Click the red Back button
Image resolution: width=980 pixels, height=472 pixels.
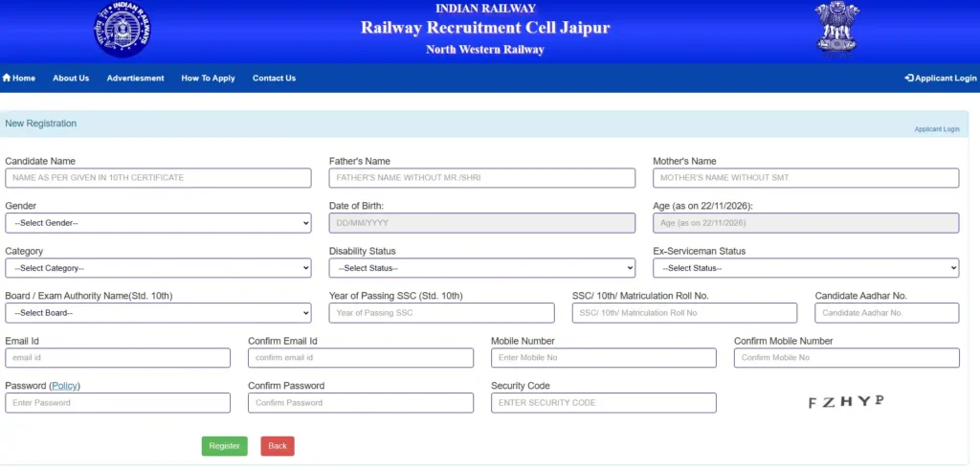(x=278, y=446)
